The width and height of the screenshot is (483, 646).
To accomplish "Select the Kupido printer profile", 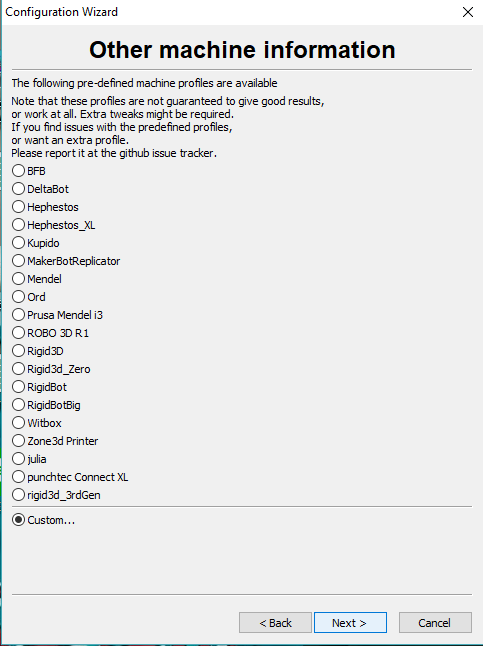I will (x=36, y=243).
